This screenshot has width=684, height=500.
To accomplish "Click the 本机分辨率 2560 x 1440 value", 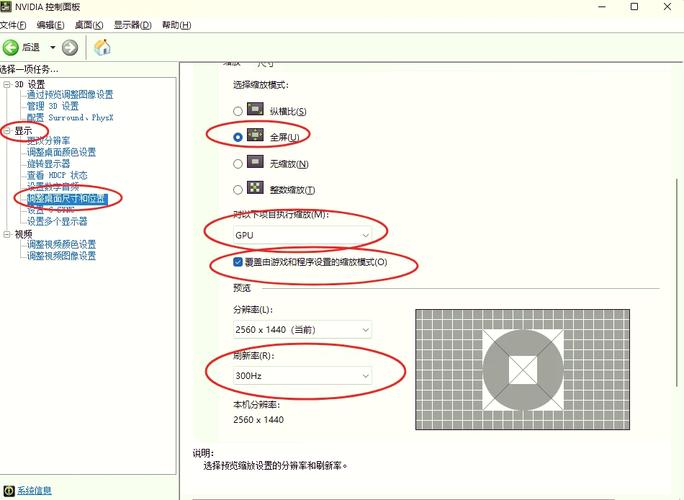I will pyautogui.click(x=258, y=420).
